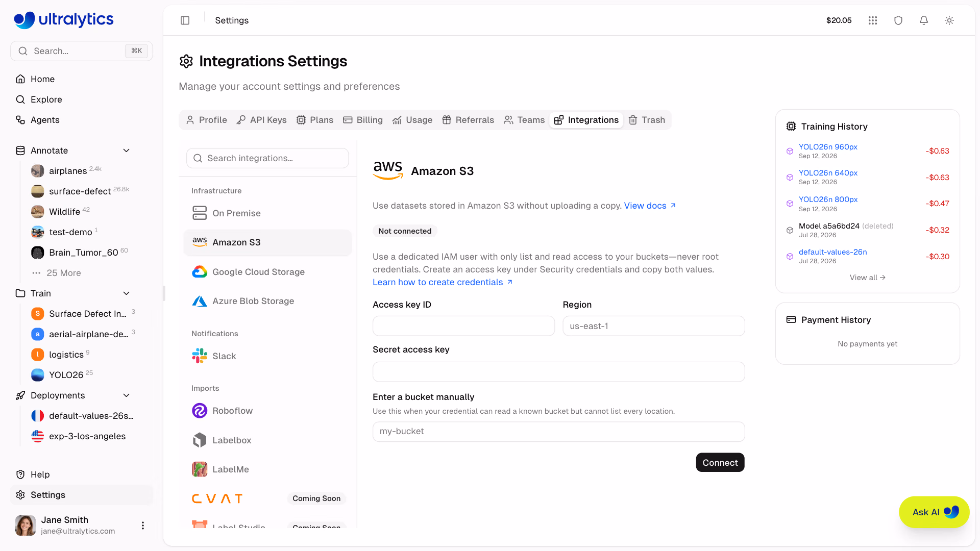The image size is (980, 551).
Task: Switch to the Usage tab
Action: (x=412, y=120)
